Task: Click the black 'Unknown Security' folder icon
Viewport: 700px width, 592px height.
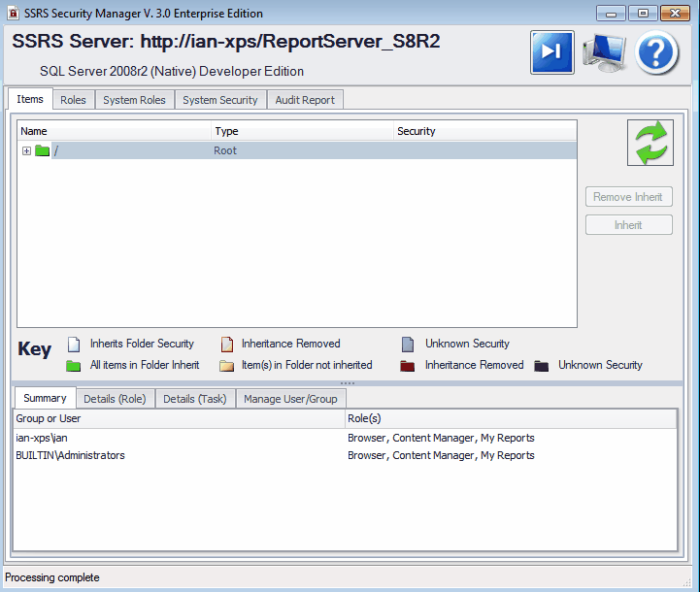Action: 542,366
